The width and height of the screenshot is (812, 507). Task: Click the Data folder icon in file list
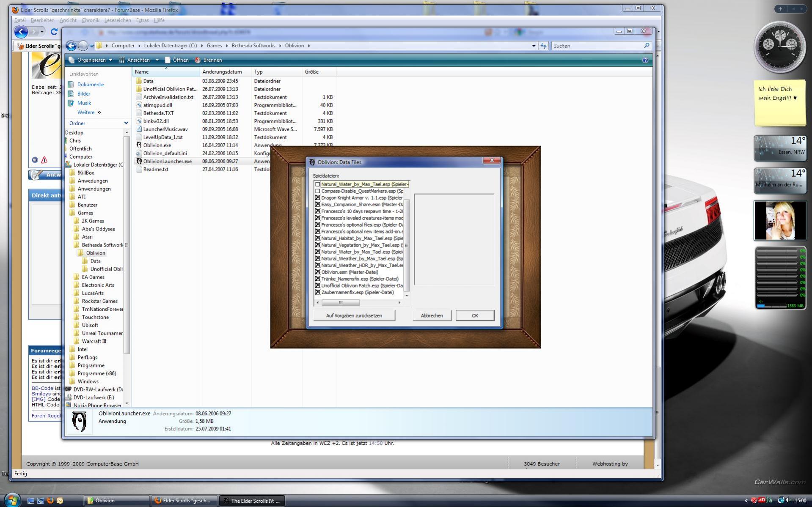tap(139, 81)
